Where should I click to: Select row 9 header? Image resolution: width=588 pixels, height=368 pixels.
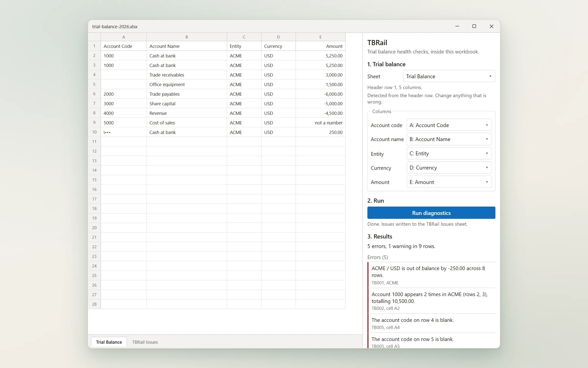pyautogui.click(x=94, y=123)
